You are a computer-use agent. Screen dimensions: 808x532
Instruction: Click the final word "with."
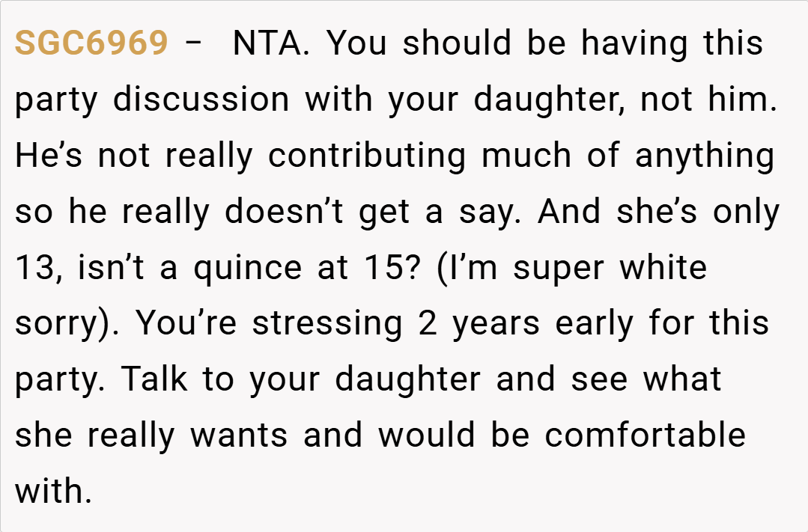tap(53, 492)
